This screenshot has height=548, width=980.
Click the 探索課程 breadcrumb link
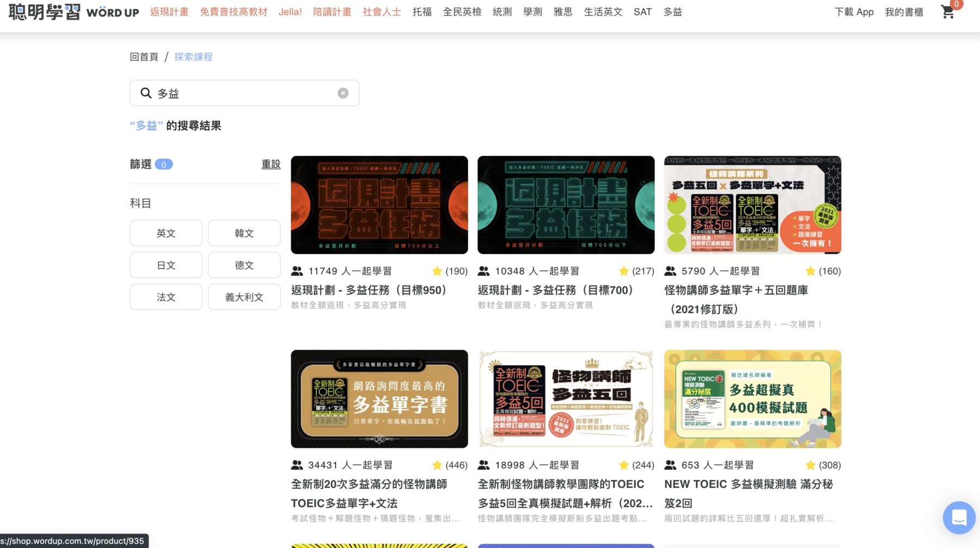193,57
